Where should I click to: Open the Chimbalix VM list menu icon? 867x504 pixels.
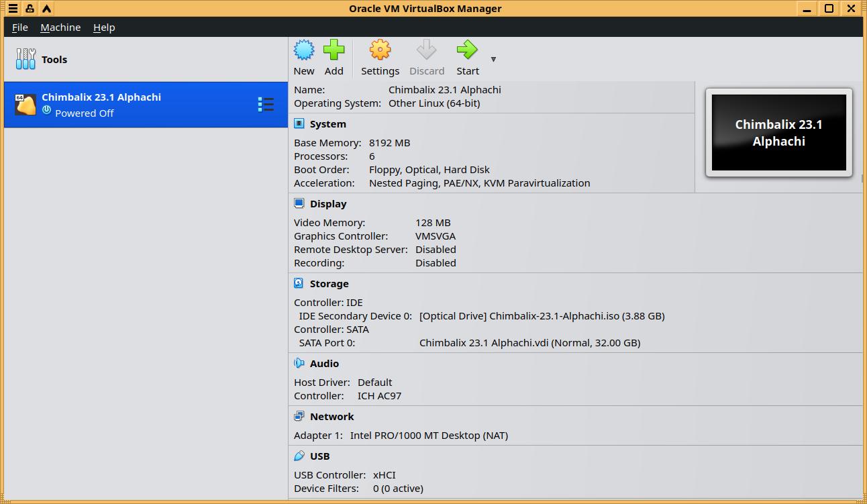tap(266, 104)
